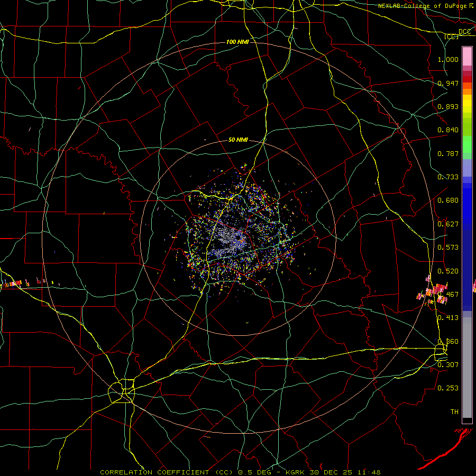The height and width of the screenshot is (476, 476).
Task: Click the KGRK radar site identifier
Action: [296, 472]
